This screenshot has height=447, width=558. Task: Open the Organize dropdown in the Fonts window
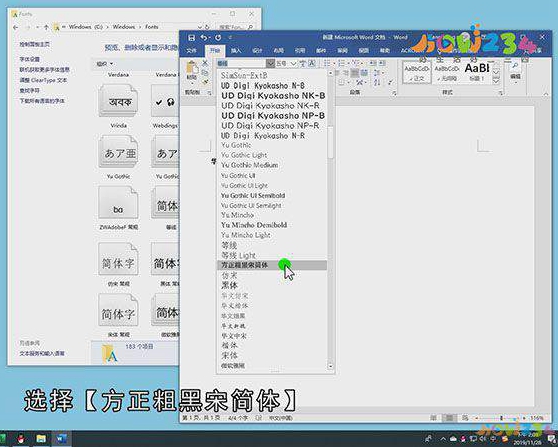[x=105, y=64]
